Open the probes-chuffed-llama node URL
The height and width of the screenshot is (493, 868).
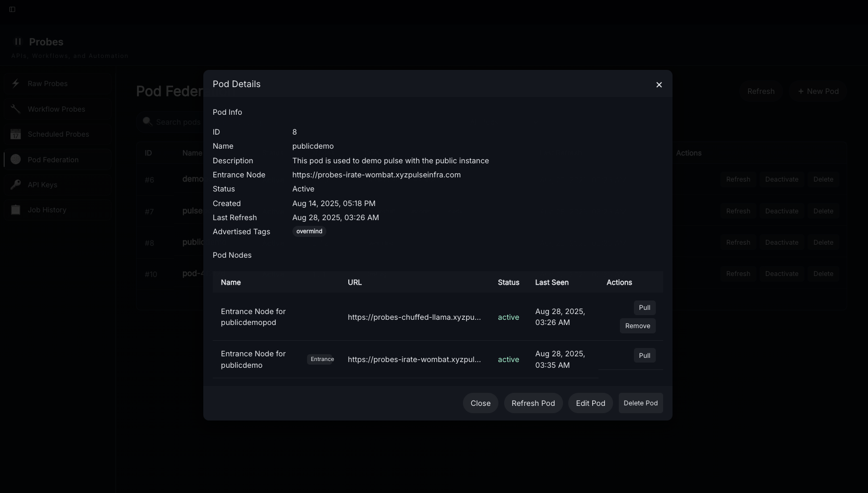pos(414,317)
